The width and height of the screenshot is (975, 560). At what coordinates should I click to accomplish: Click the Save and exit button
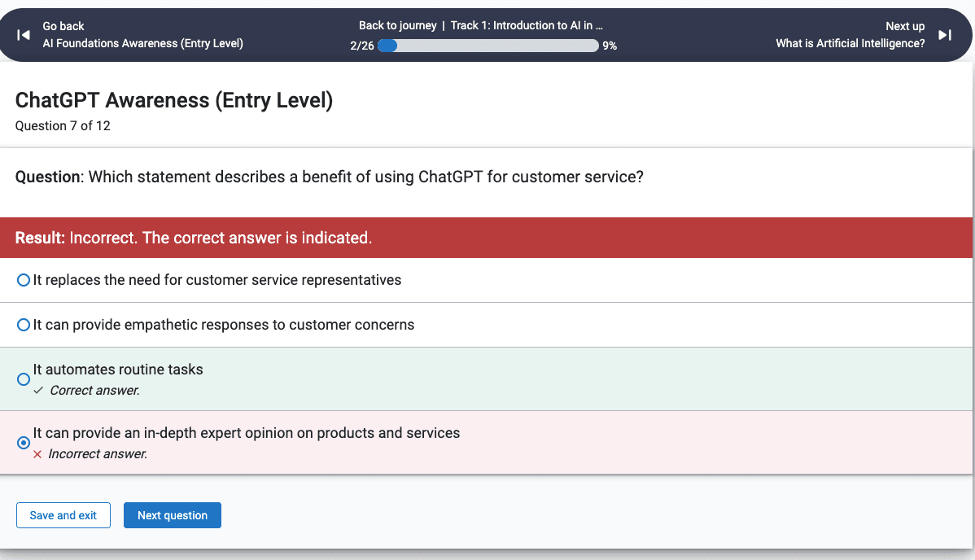point(63,515)
